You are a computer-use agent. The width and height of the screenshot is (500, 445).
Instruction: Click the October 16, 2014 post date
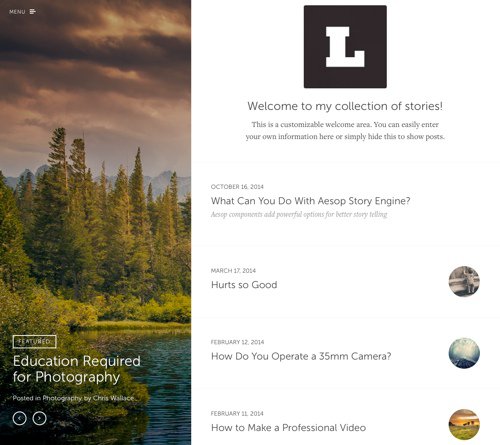pos(237,187)
